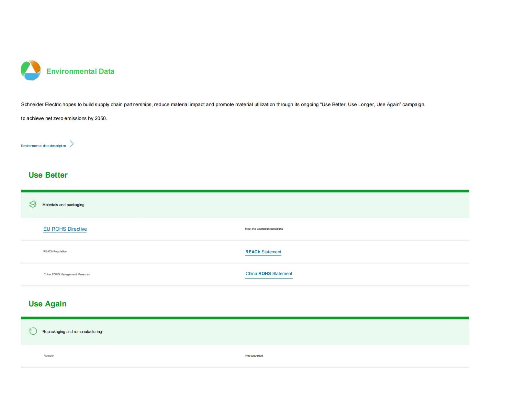
Task: Click the Repackaging and remanufacturing circular arrow icon
Action: tap(33, 331)
